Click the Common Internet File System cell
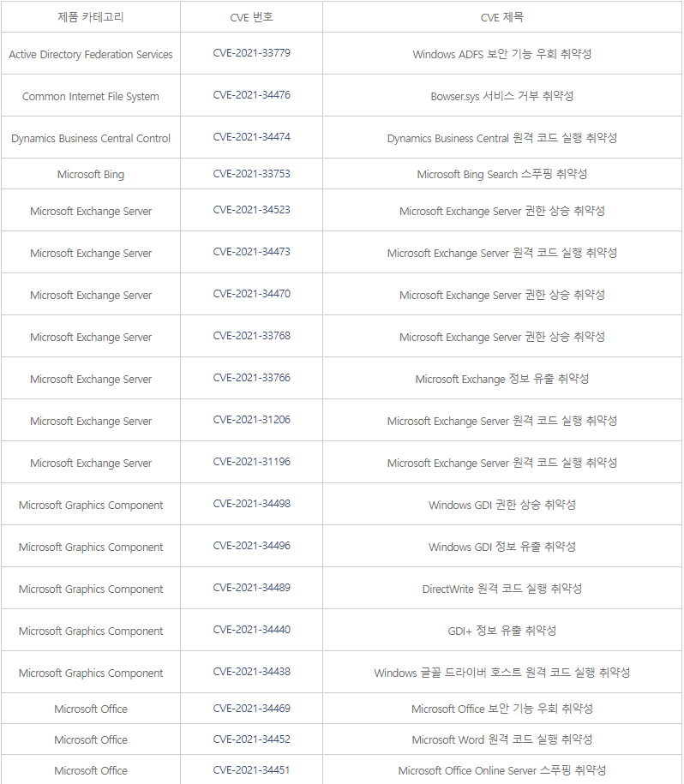This screenshot has height=784, width=684. 91,96
